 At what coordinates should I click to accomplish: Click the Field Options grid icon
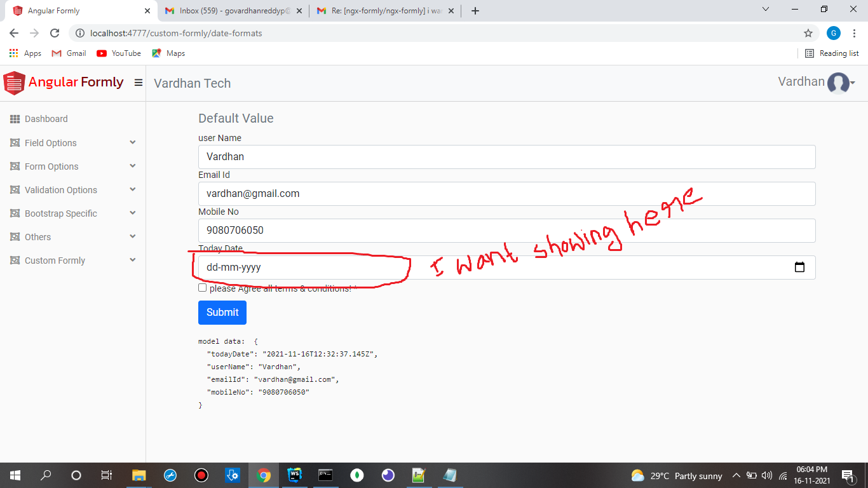coord(15,142)
